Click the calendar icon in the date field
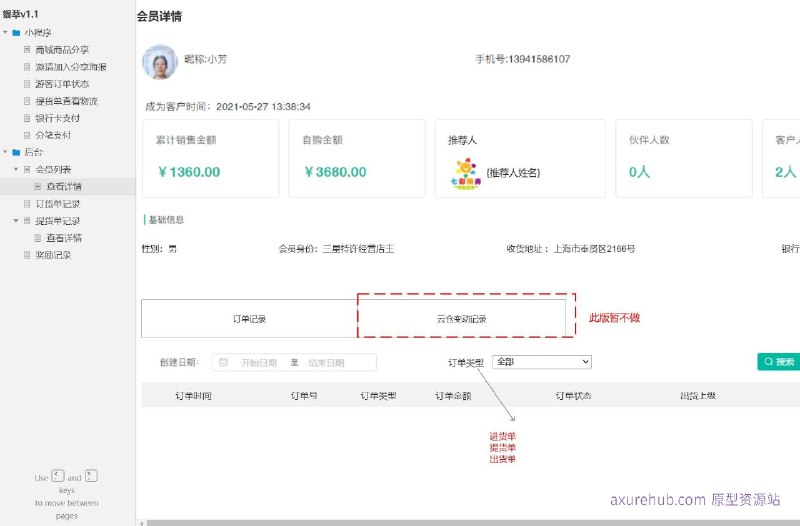The image size is (800, 526). pos(223,362)
